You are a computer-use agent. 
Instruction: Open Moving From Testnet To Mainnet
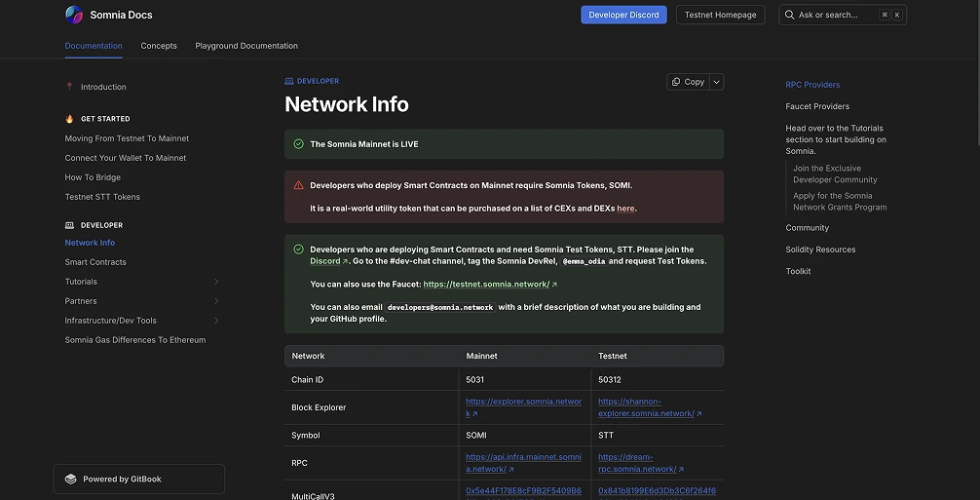[x=127, y=138]
